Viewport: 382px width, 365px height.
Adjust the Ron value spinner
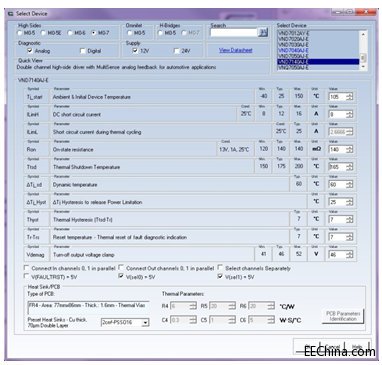(349, 149)
